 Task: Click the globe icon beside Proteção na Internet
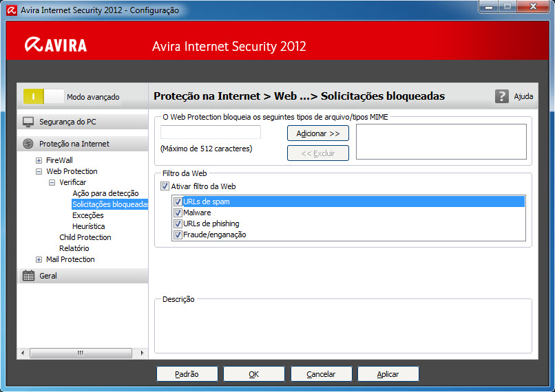[x=28, y=144]
